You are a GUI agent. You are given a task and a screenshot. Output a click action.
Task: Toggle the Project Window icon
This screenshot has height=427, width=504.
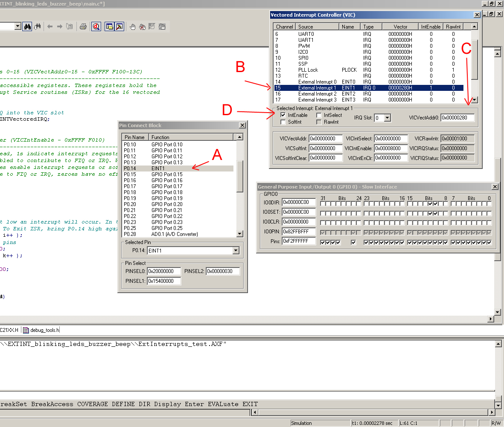[109, 27]
